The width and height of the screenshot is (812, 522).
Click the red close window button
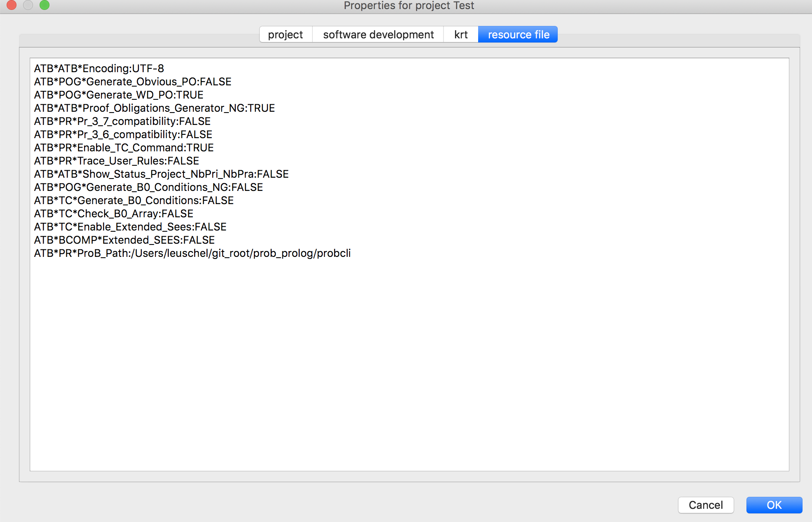point(12,5)
